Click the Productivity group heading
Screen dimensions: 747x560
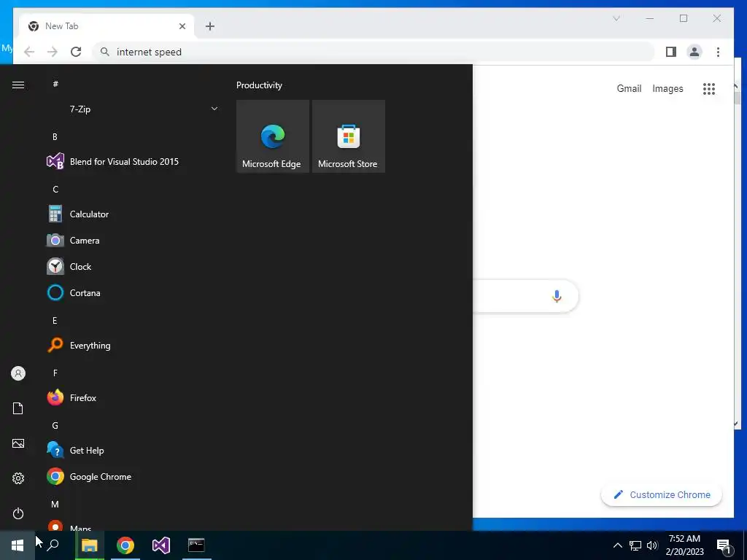[259, 85]
